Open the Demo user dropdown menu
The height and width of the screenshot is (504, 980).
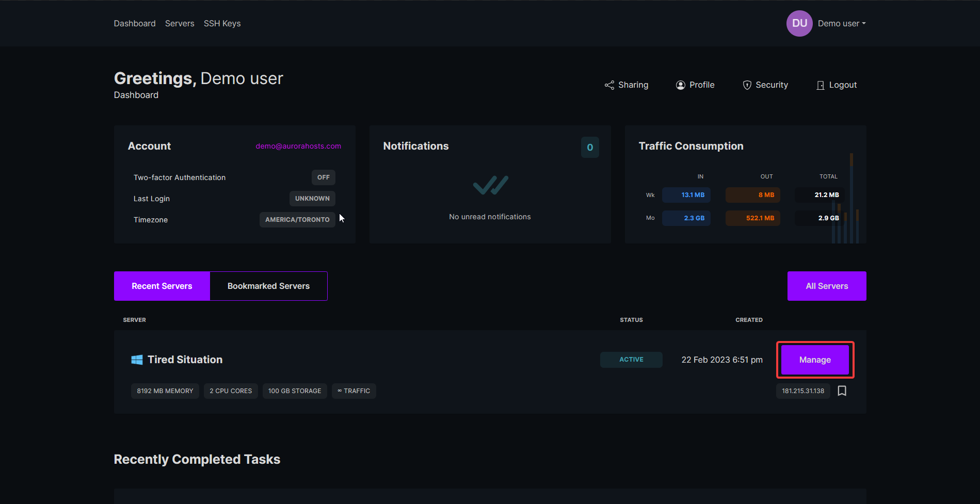coord(842,24)
